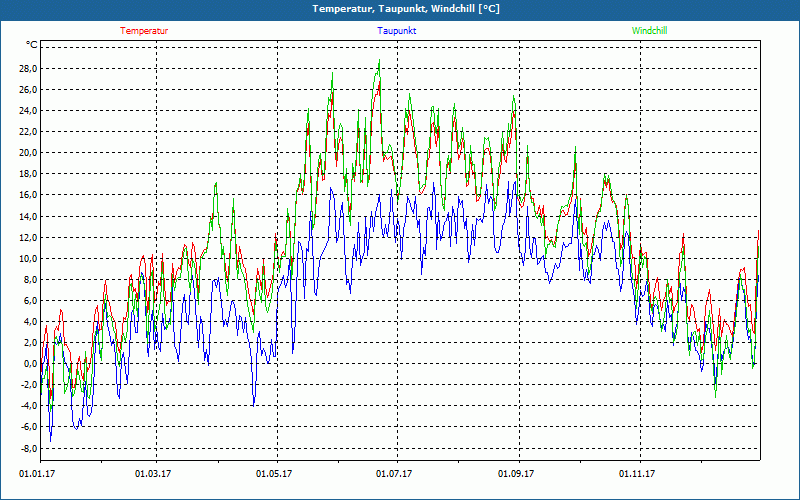
Task: Click the 10,0 y-axis value
Action: [28, 258]
